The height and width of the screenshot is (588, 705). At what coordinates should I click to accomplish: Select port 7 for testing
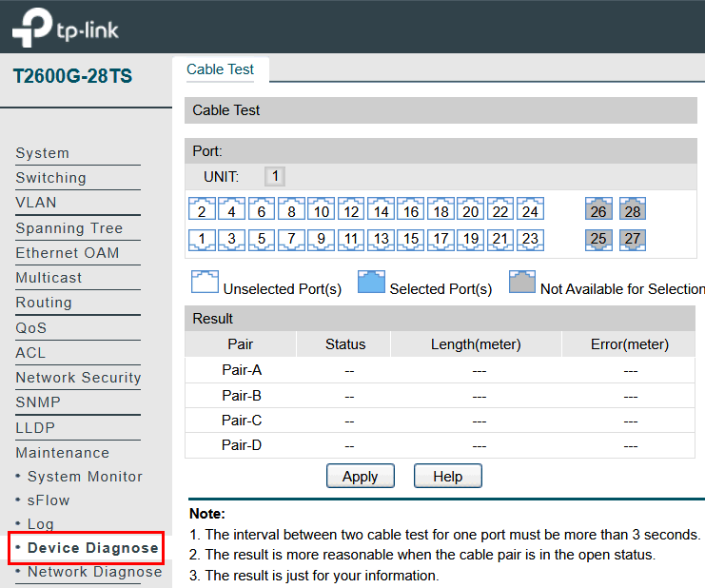[x=292, y=239]
